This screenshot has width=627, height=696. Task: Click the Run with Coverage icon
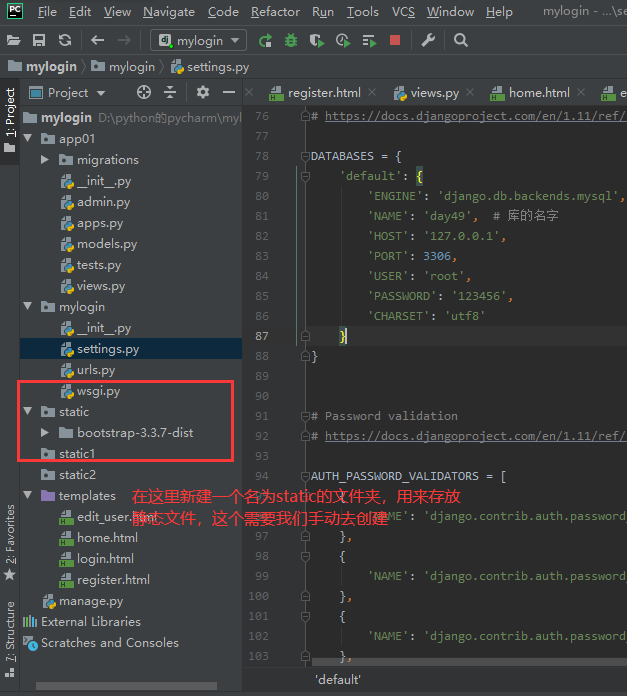[317, 41]
